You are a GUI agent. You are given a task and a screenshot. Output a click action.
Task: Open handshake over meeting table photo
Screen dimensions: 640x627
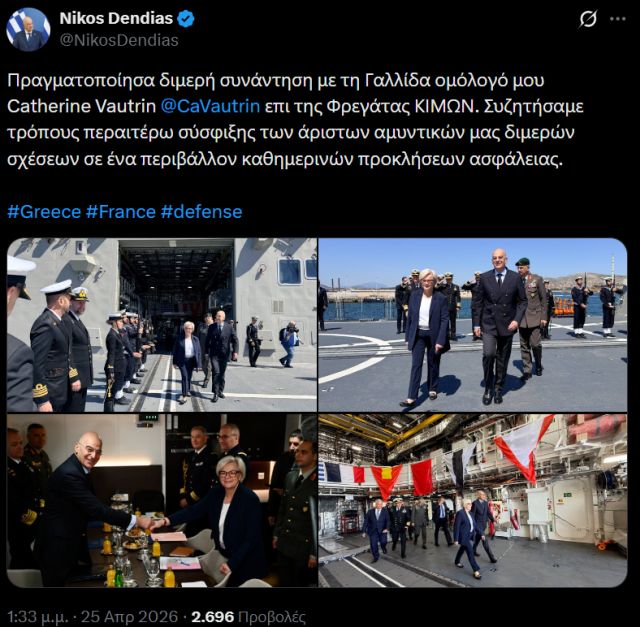click(x=162, y=500)
